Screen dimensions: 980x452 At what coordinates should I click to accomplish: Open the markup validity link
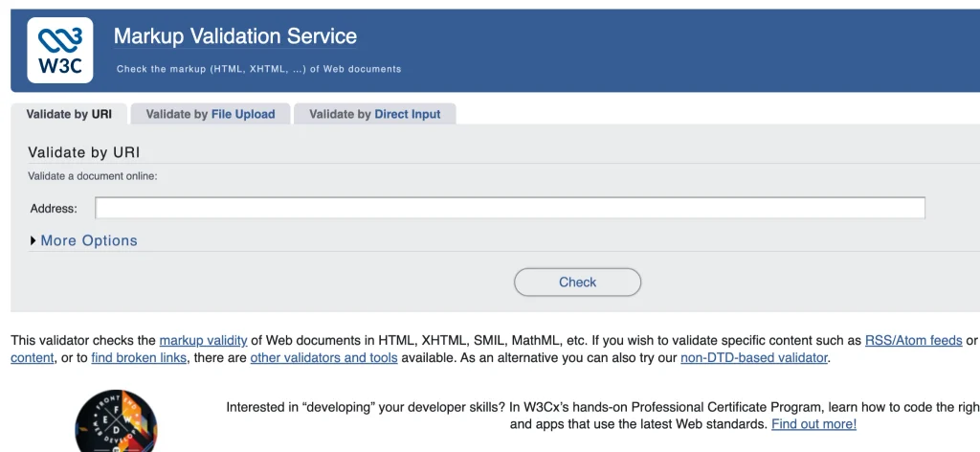(x=203, y=341)
